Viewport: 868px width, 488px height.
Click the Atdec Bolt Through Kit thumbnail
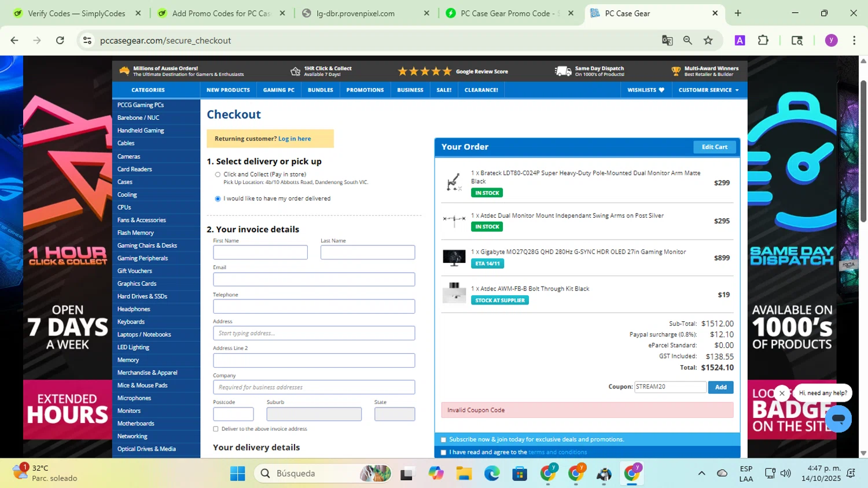click(454, 293)
